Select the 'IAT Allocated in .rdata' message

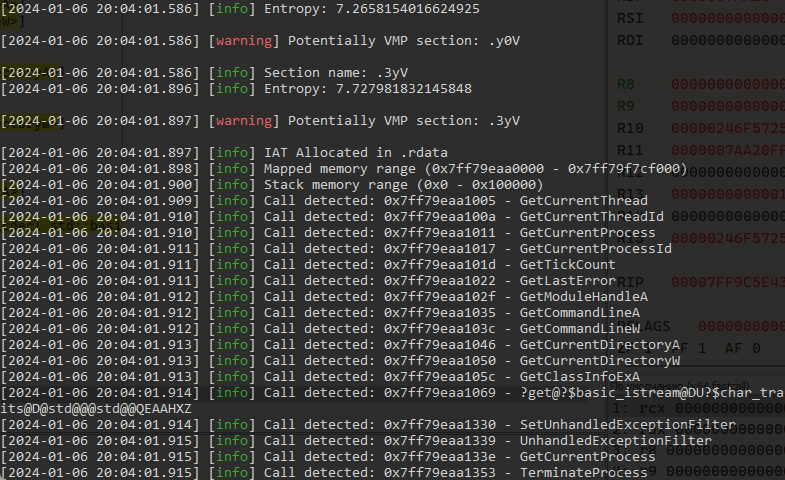(x=356, y=153)
